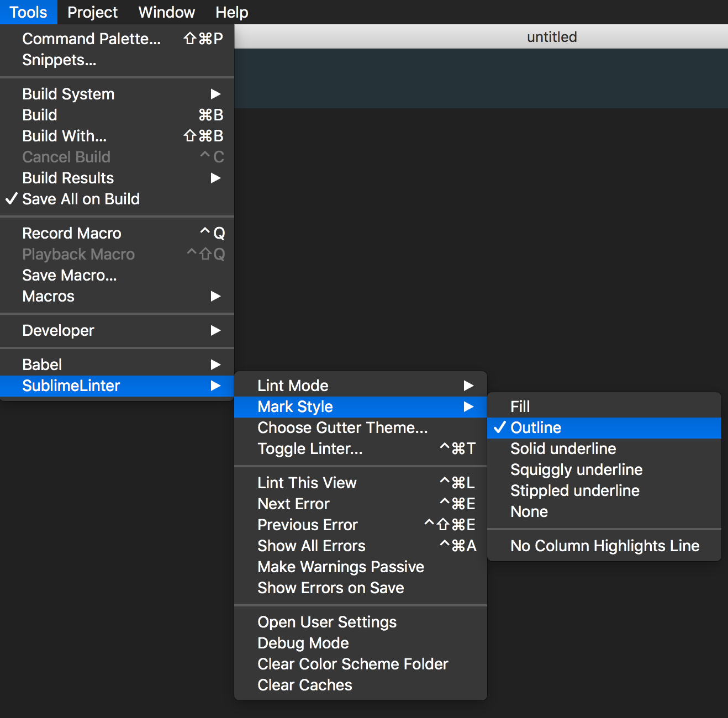Image resolution: width=728 pixels, height=718 pixels.
Task: Open the SublimeLinter submenu
Action: click(x=117, y=386)
